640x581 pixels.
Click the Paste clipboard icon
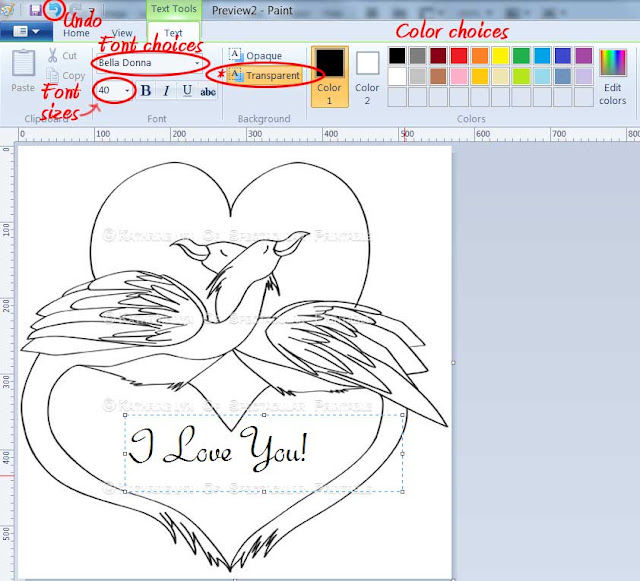[23, 63]
